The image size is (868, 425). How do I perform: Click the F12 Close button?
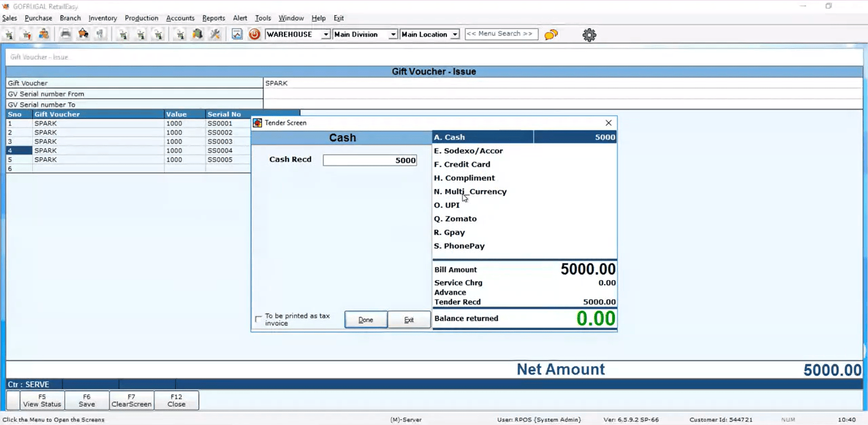[x=176, y=401]
